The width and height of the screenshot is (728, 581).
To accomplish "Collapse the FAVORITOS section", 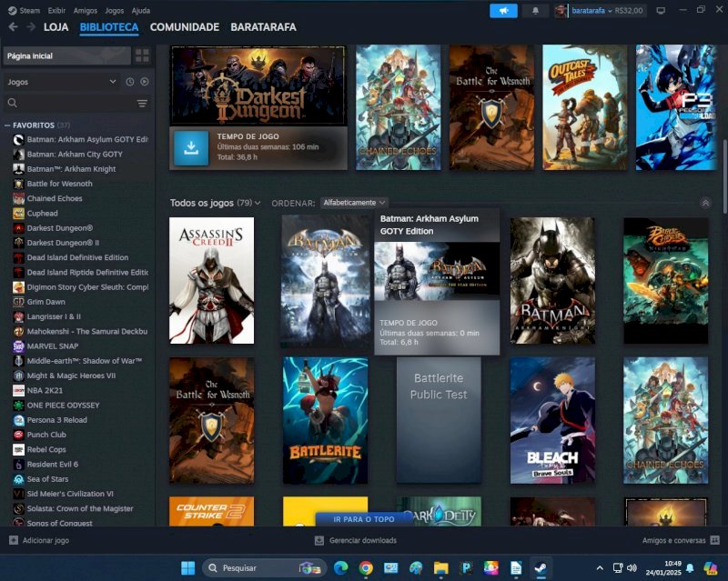I will pyautogui.click(x=7, y=125).
